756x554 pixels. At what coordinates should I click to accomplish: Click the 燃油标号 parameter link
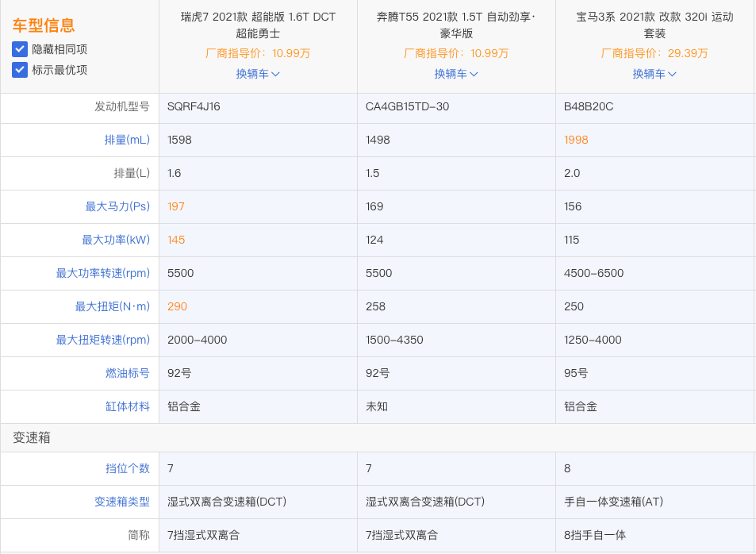pyautogui.click(x=127, y=373)
